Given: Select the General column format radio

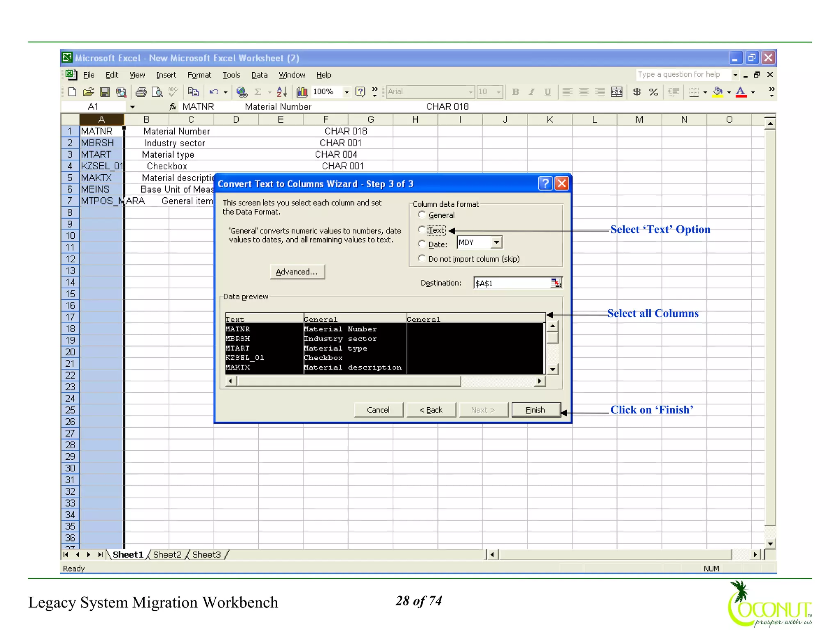Looking at the screenshot, I should [421, 215].
